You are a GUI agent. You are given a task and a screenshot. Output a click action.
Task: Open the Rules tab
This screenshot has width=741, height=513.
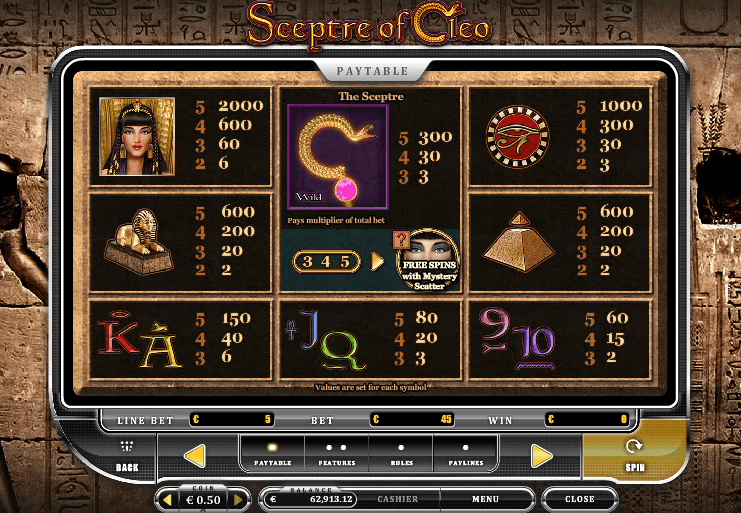[401, 454]
